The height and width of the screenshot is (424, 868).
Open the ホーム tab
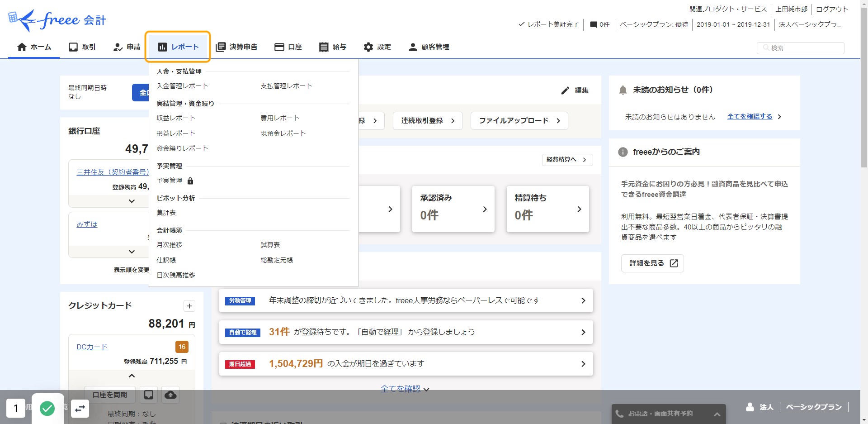[x=34, y=47]
